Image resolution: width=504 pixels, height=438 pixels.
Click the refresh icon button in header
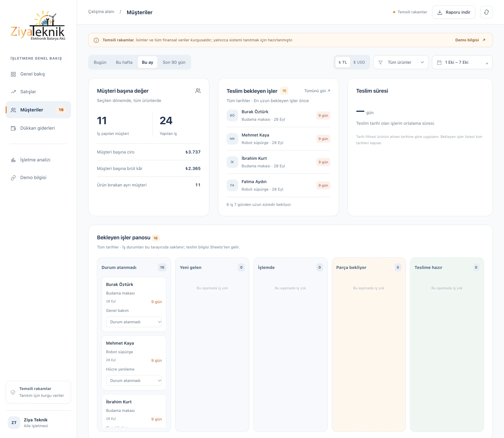point(486,12)
